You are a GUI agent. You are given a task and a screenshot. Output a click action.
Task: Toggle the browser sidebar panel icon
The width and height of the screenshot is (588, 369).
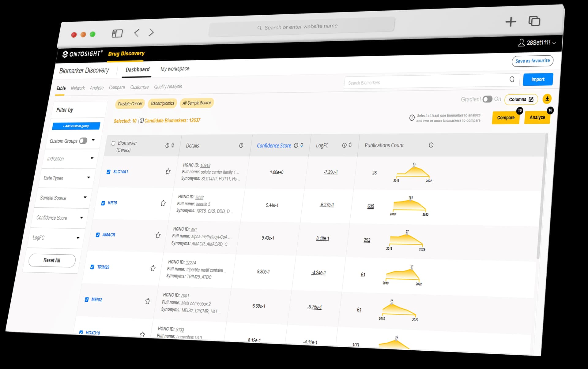pyautogui.click(x=117, y=33)
